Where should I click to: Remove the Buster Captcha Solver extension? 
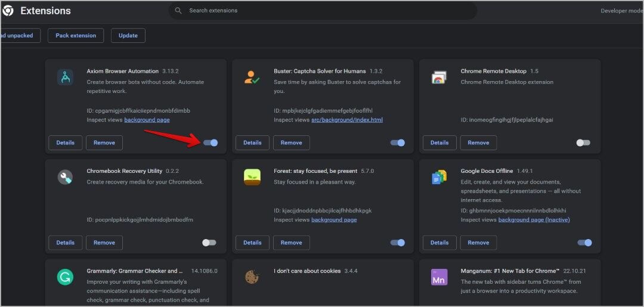click(291, 143)
